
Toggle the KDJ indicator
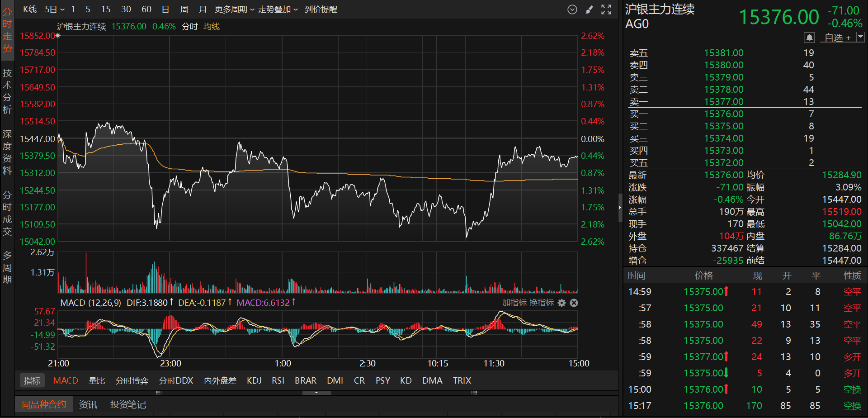254,380
